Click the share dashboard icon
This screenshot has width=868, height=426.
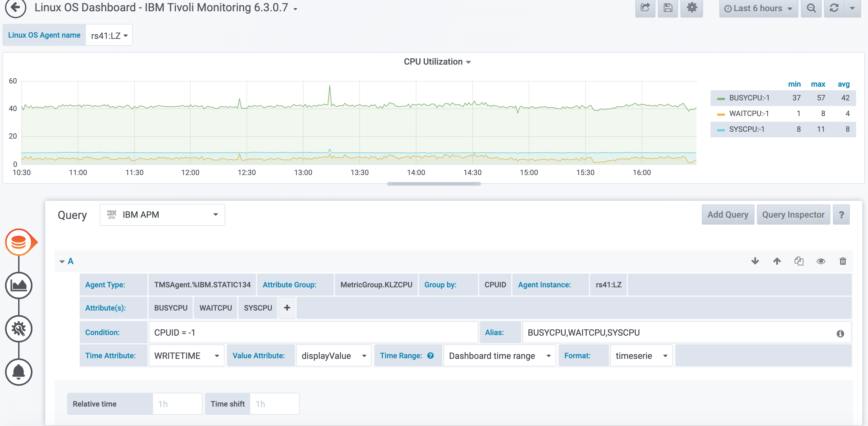[645, 8]
